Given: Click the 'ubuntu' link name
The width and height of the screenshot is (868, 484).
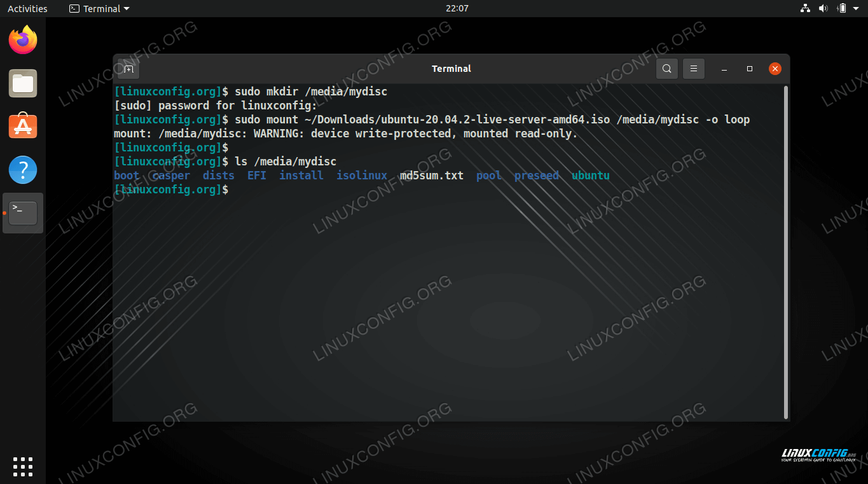Looking at the screenshot, I should tap(591, 176).
